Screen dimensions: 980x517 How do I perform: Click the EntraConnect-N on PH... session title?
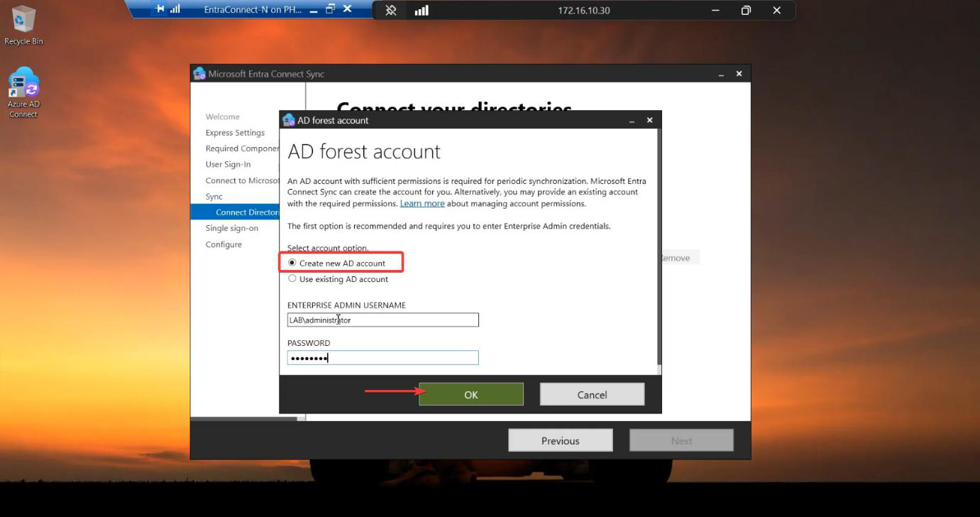[253, 10]
